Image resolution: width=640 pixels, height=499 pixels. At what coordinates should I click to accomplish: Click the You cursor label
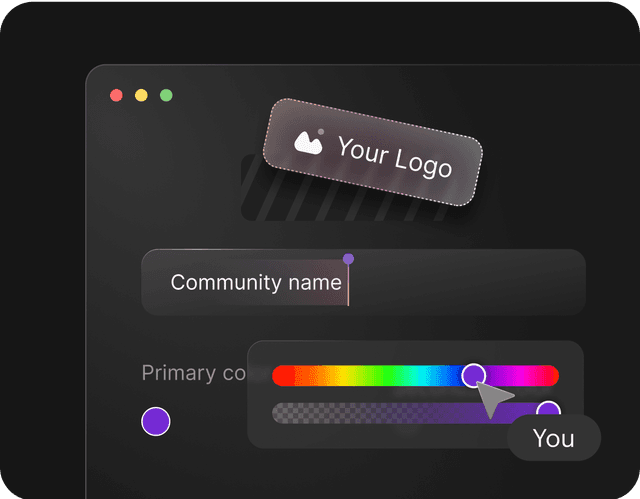pos(554,438)
